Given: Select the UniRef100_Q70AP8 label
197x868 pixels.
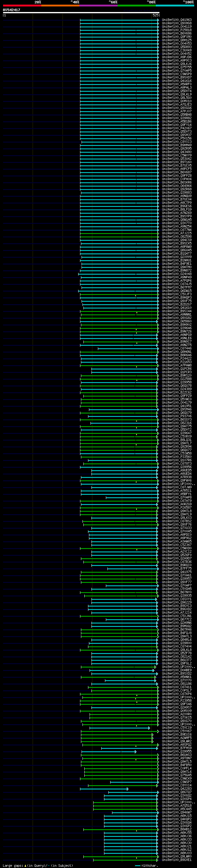Looking at the screenshot, I should tap(177, 498).
